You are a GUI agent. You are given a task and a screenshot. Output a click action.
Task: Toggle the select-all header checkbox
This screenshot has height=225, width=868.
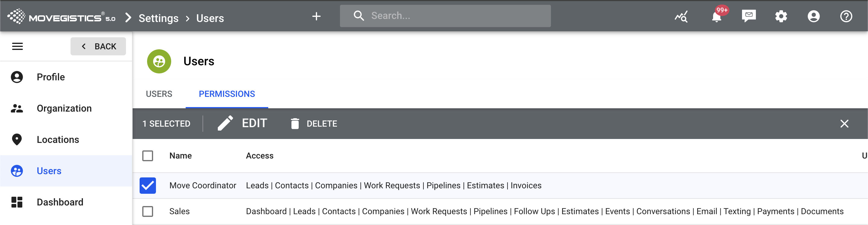[148, 156]
